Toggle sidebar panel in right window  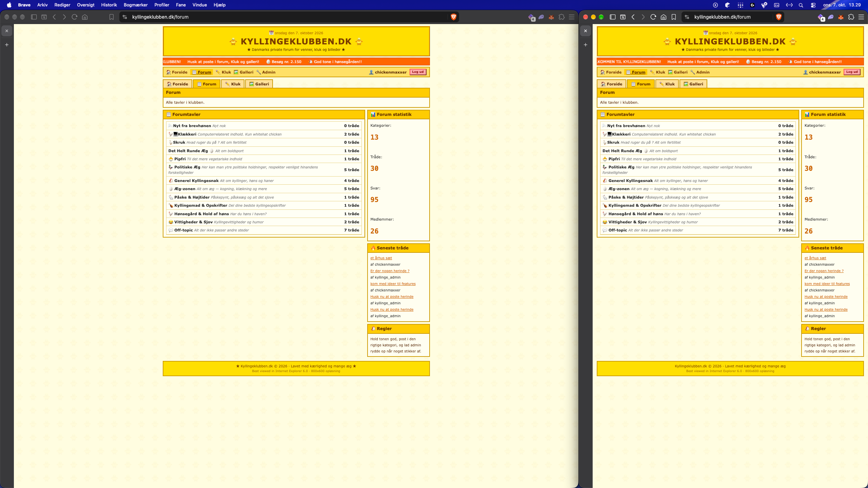613,17
